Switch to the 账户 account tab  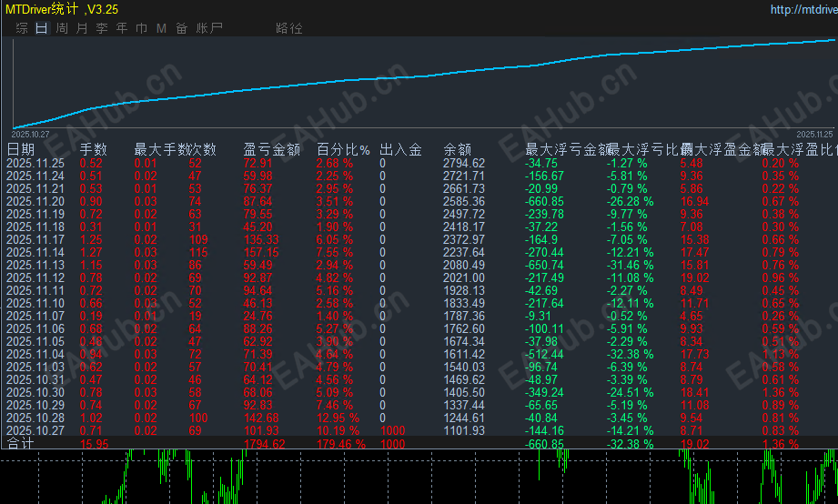click(x=209, y=28)
